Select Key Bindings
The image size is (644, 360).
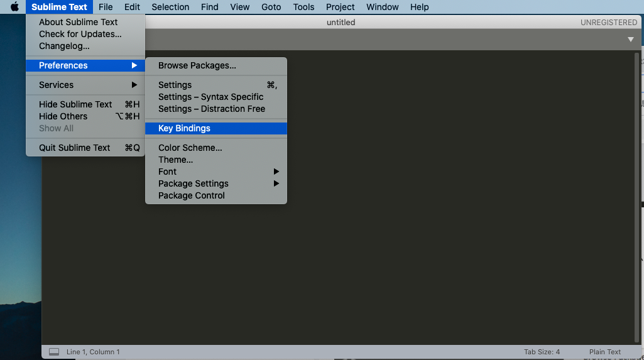click(216, 128)
